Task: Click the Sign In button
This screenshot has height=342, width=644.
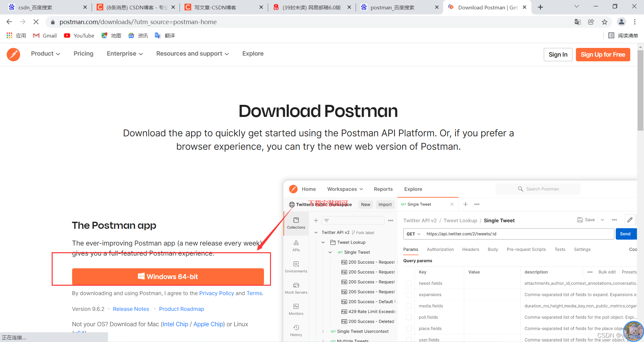Action: [x=558, y=55]
